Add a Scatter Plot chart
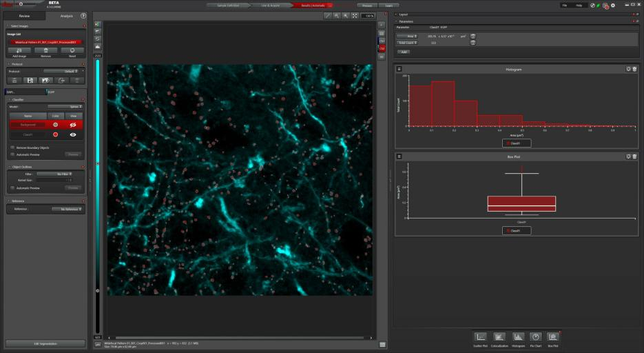The width and height of the screenshot is (644, 353). tap(480, 337)
